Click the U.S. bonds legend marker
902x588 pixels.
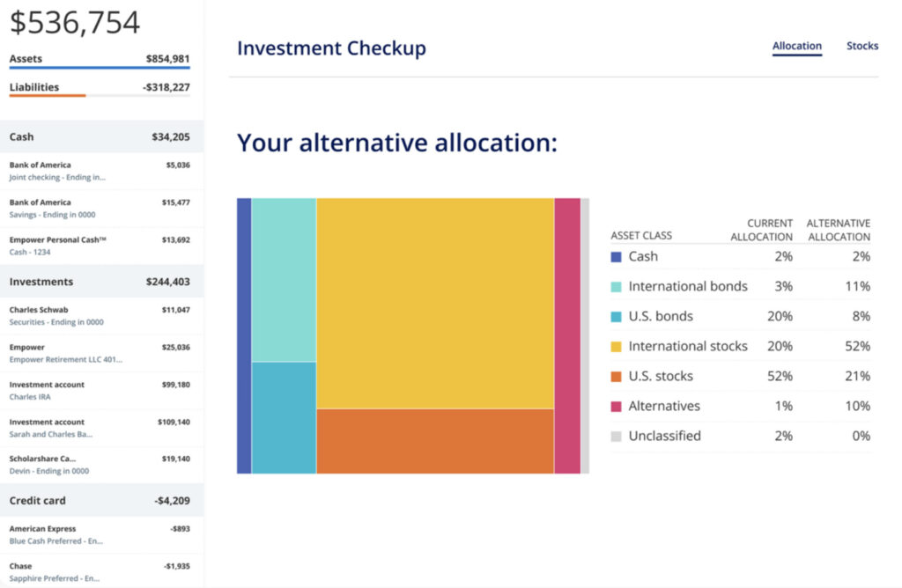coord(615,316)
